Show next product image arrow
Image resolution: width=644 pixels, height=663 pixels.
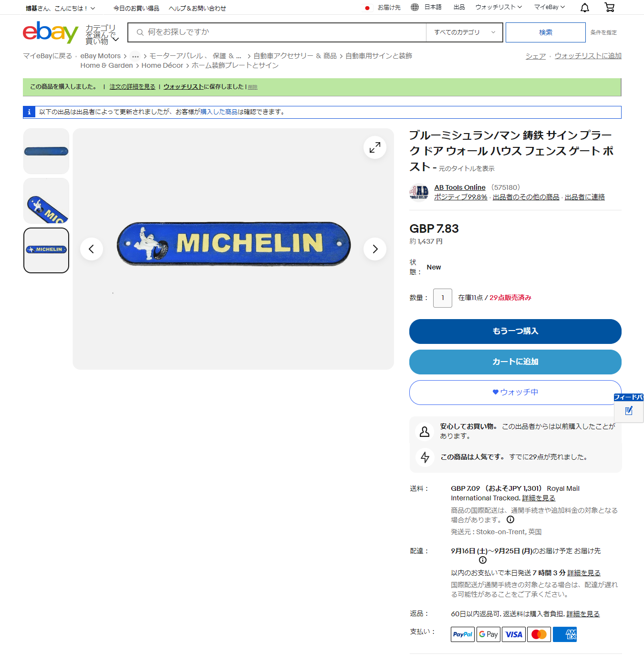point(375,249)
